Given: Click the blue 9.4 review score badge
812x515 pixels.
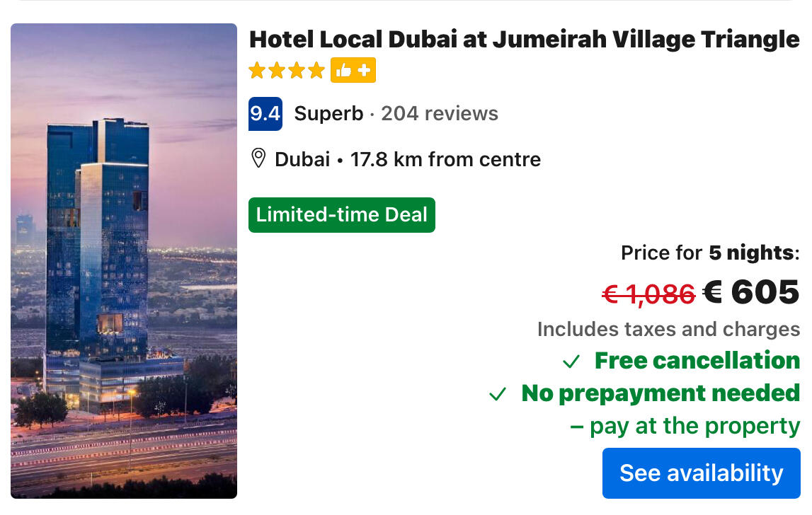Looking at the screenshot, I should (x=265, y=114).
